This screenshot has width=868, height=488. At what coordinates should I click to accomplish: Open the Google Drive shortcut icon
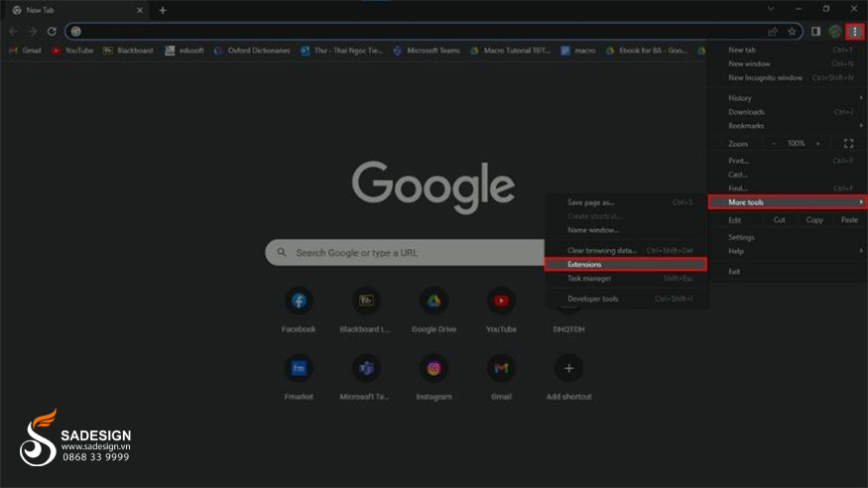(x=434, y=301)
